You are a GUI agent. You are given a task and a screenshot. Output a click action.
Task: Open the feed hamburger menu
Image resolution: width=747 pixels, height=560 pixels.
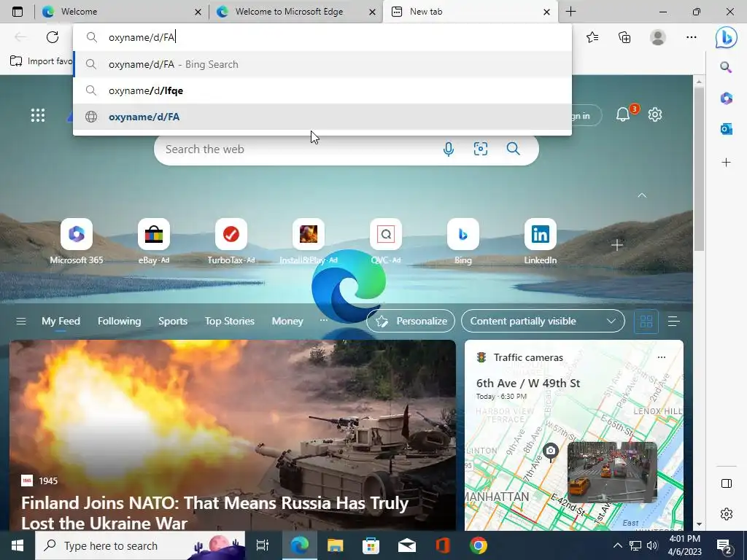click(x=21, y=321)
